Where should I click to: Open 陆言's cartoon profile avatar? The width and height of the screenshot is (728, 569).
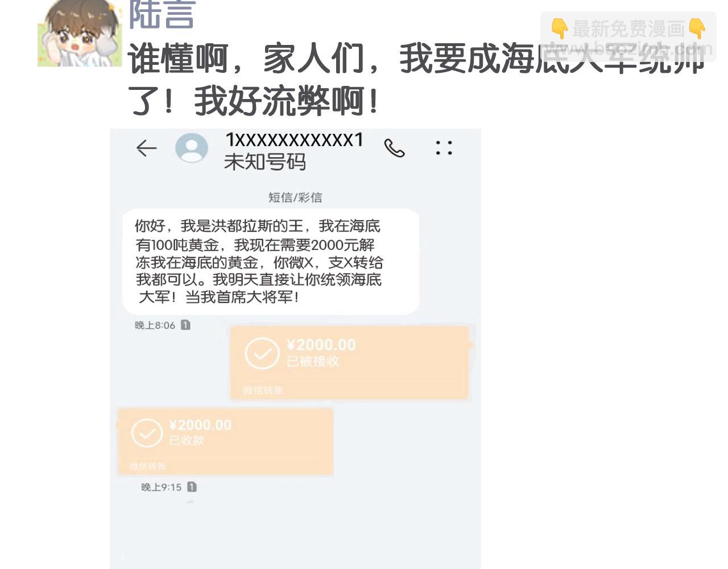(80, 34)
